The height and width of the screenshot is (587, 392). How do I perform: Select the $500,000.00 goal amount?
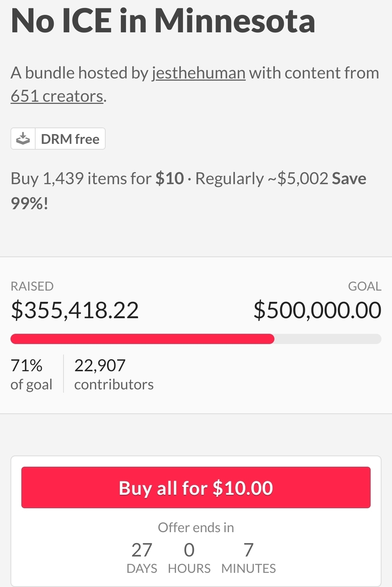(317, 311)
